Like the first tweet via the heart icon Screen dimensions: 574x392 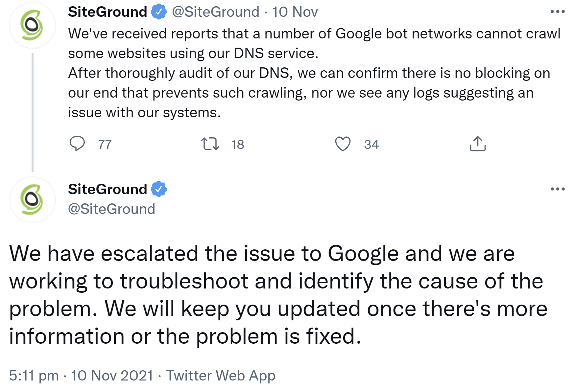343,143
